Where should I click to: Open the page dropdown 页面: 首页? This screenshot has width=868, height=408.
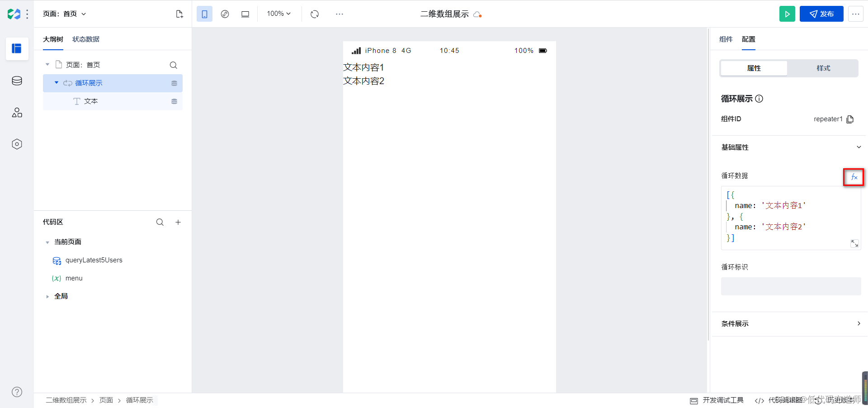(x=64, y=14)
